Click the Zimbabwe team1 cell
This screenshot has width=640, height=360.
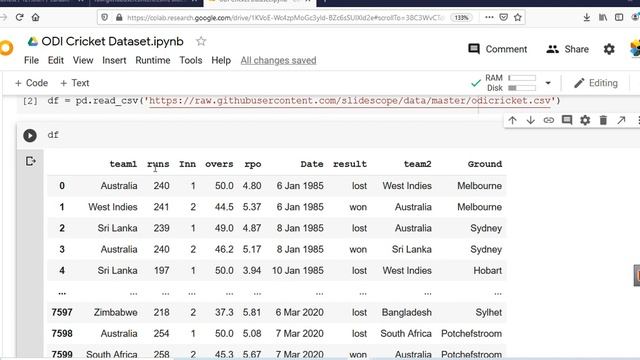tap(116, 313)
